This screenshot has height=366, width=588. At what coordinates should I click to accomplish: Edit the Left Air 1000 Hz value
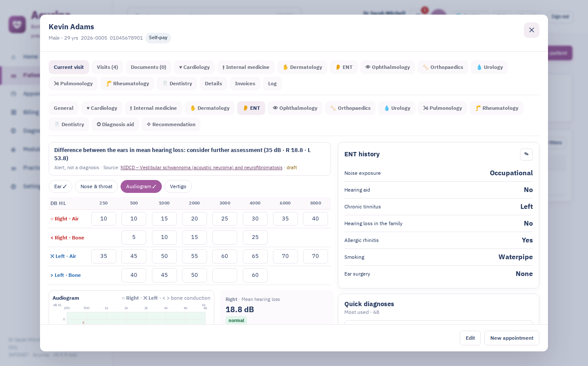164,257
